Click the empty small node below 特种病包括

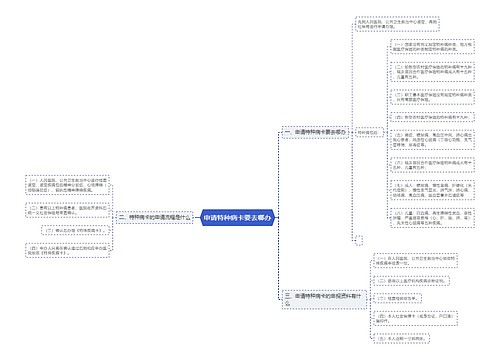click(359, 240)
